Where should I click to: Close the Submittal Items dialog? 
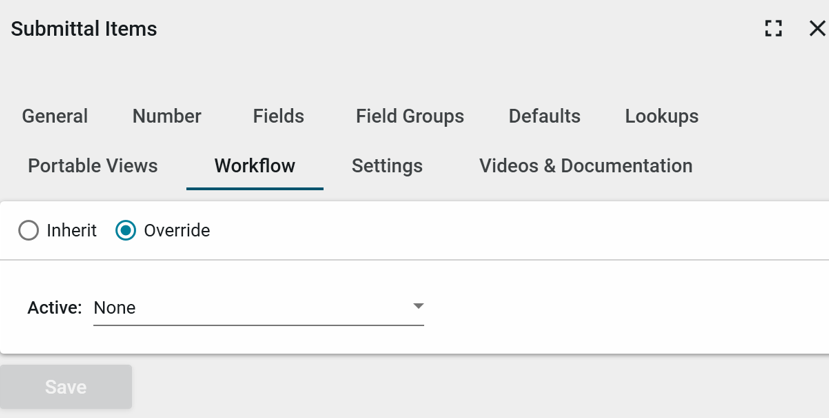point(817,29)
